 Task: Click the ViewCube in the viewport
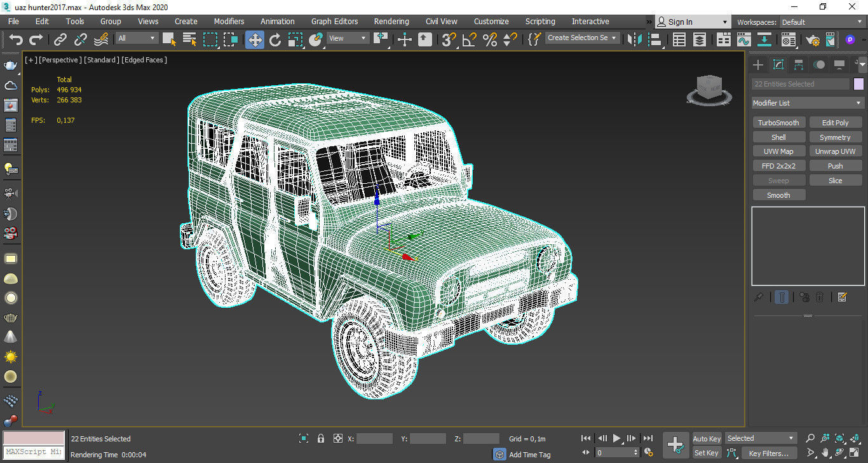709,89
